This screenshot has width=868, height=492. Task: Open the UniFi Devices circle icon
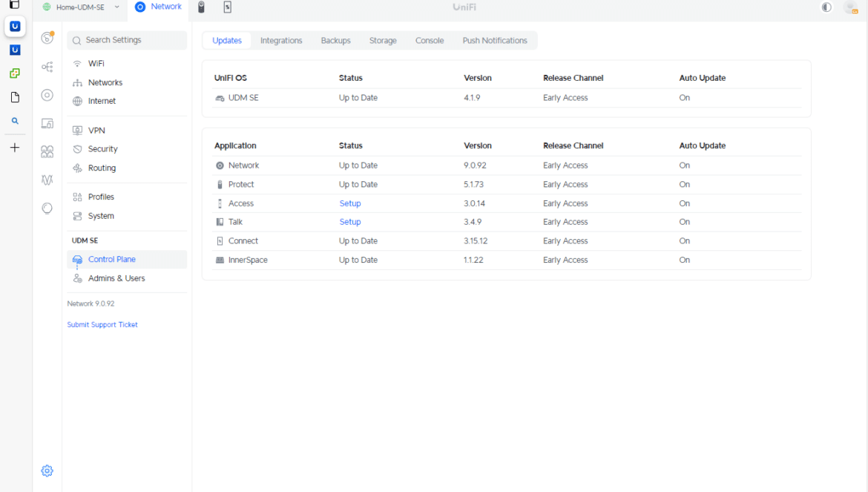(x=47, y=95)
